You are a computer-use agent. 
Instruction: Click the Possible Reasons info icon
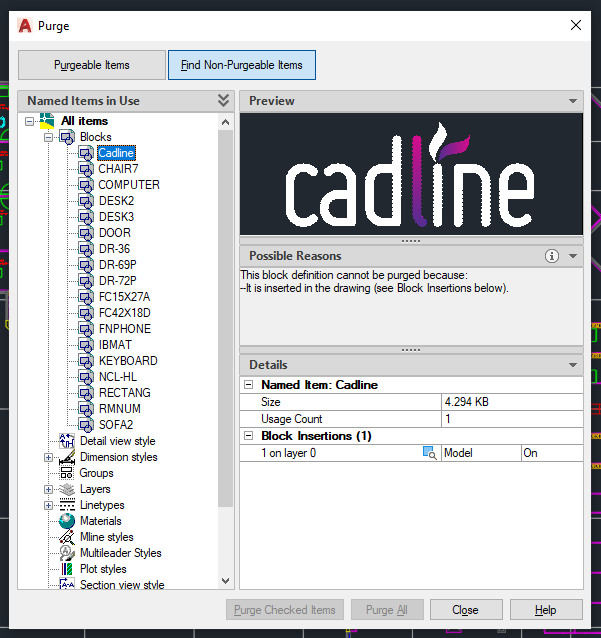pyautogui.click(x=552, y=256)
